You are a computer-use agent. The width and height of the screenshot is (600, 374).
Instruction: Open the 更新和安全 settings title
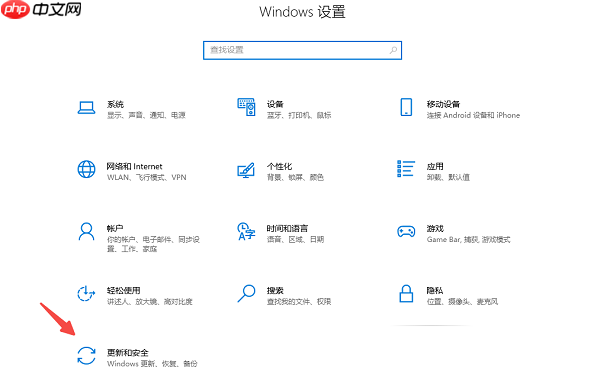[x=127, y=353]
